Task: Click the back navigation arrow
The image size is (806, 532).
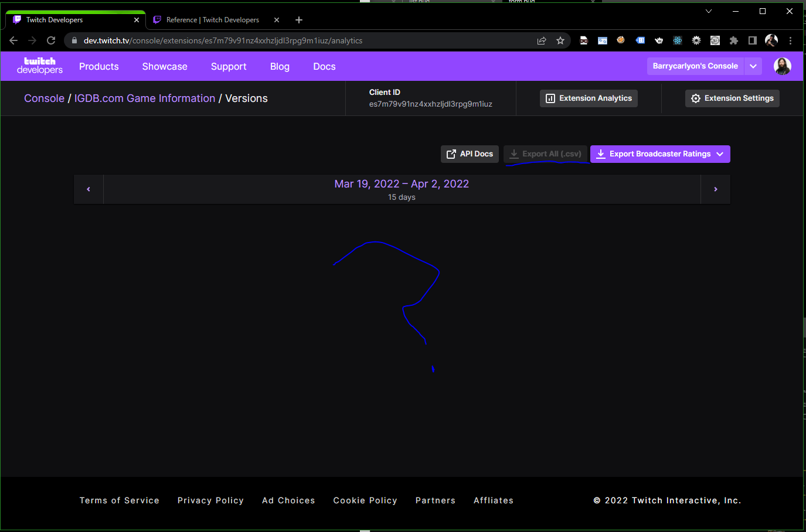Action: pyautogui.click(x=13, y=40)
